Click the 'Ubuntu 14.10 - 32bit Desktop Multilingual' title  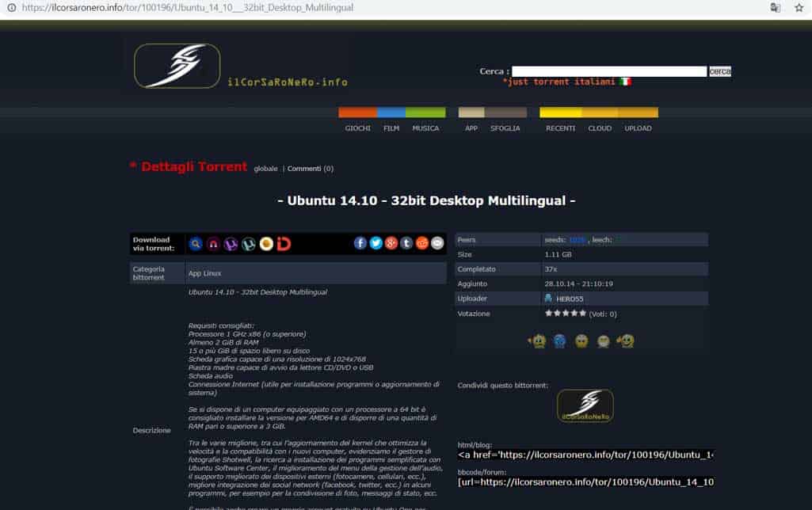tap(426, 200)
